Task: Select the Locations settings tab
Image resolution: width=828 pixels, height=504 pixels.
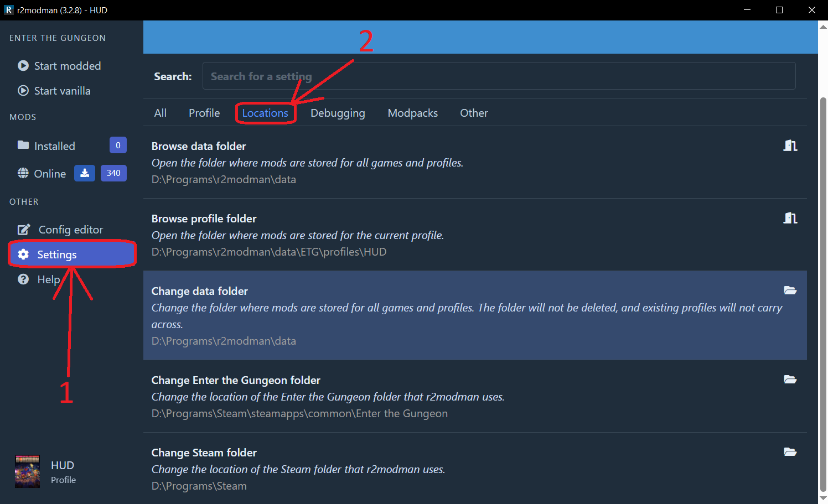Action: pos(265,113)
